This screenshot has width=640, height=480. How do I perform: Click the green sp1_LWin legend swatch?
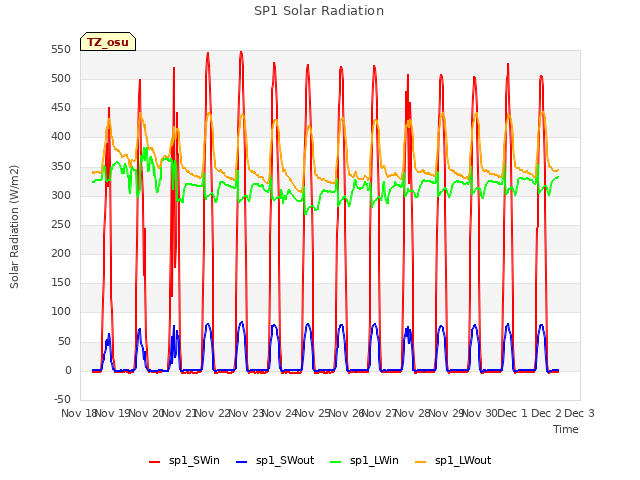336,461
